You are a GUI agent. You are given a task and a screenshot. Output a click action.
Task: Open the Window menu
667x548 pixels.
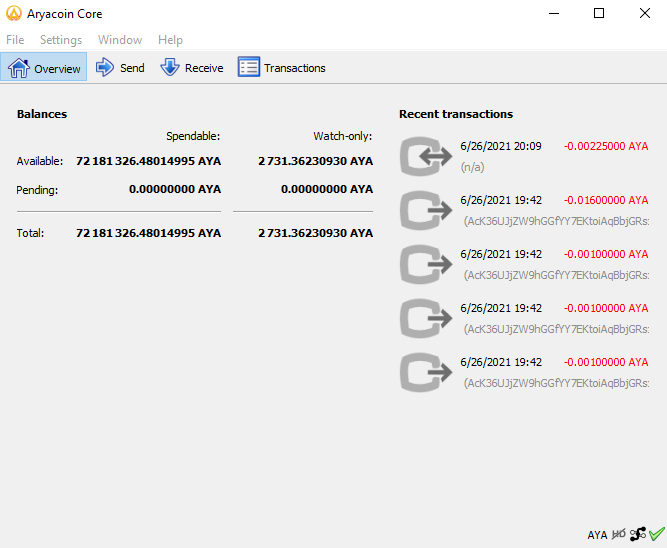click(120, 40)
